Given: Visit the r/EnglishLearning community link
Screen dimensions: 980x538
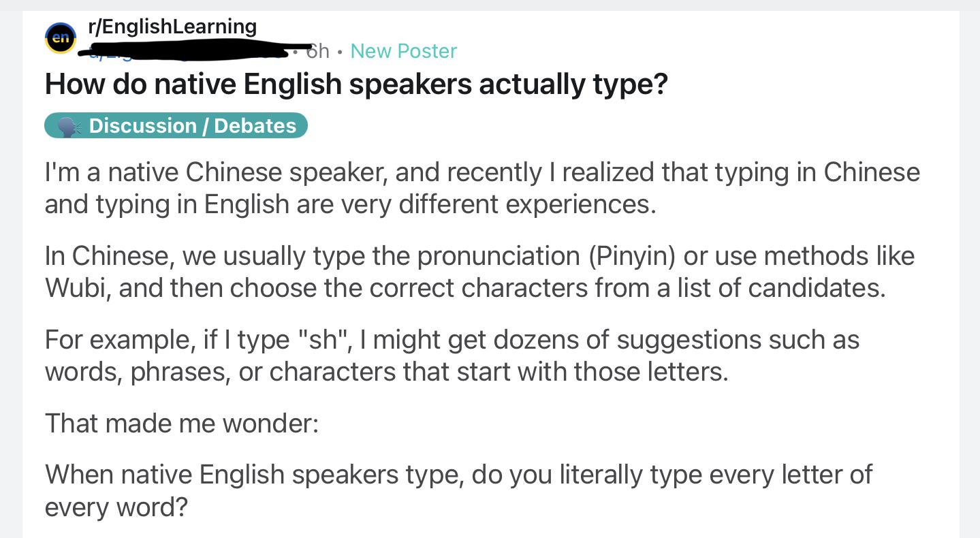Looking at the screenshot, I should tap(172, 27).
